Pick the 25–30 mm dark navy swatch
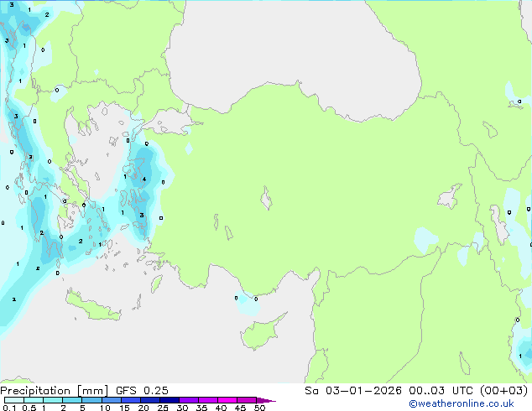Viewport: 532px width, 411px height. click(170, 400)
